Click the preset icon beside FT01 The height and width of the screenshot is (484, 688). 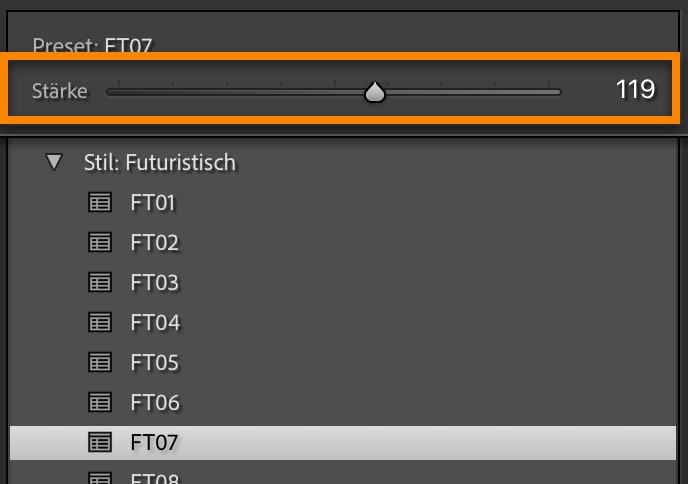(100, 203)
